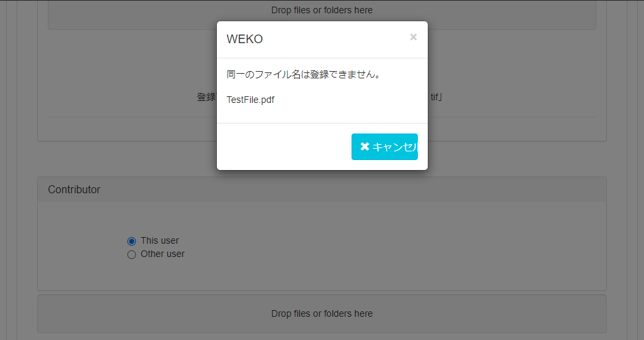Click the TestFile.pdf filename in dialog
This screenshot has height=340, width=644.
(251, 100)
